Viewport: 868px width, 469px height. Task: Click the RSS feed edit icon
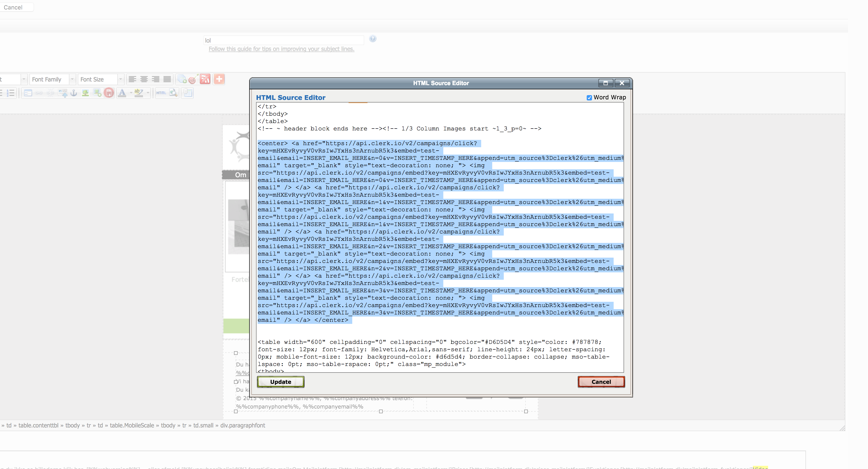click(205, 79)
